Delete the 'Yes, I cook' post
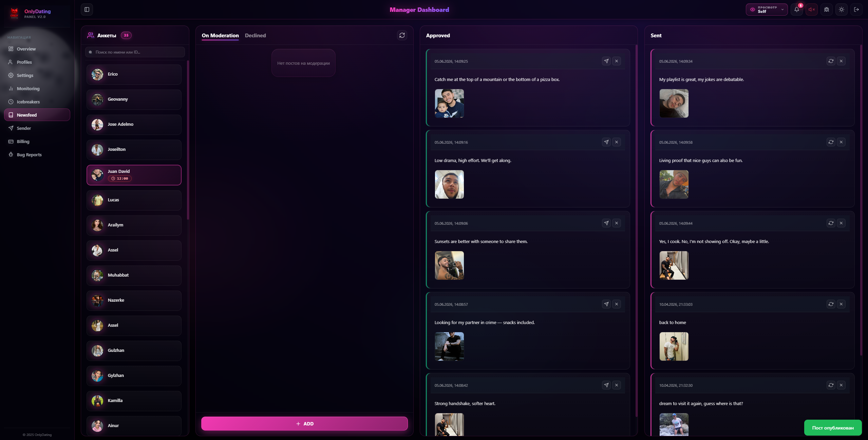The height and width of the screenshot is (440, 868). (x=841, y=223)
